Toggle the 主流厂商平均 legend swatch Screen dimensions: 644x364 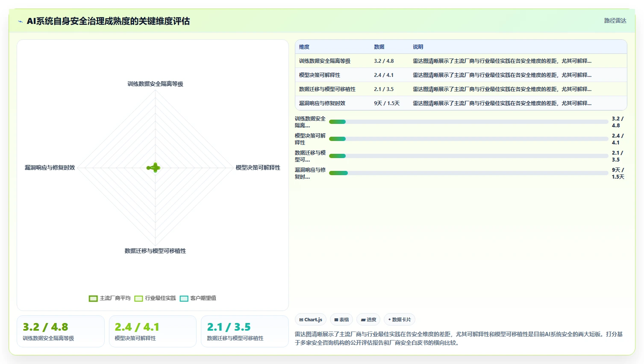[93, 298]
